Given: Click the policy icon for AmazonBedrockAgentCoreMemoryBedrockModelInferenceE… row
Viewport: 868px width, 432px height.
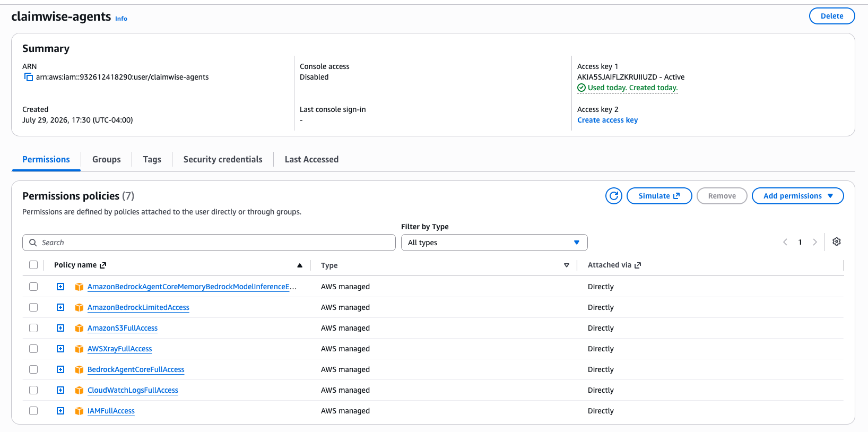Looking at the screenshot, I should pos(79,287).
